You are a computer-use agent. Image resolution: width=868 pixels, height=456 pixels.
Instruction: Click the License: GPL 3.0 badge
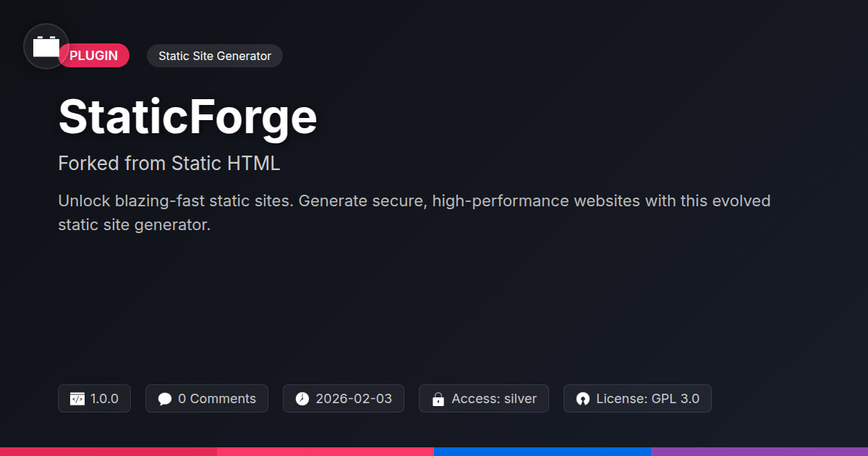637,399
